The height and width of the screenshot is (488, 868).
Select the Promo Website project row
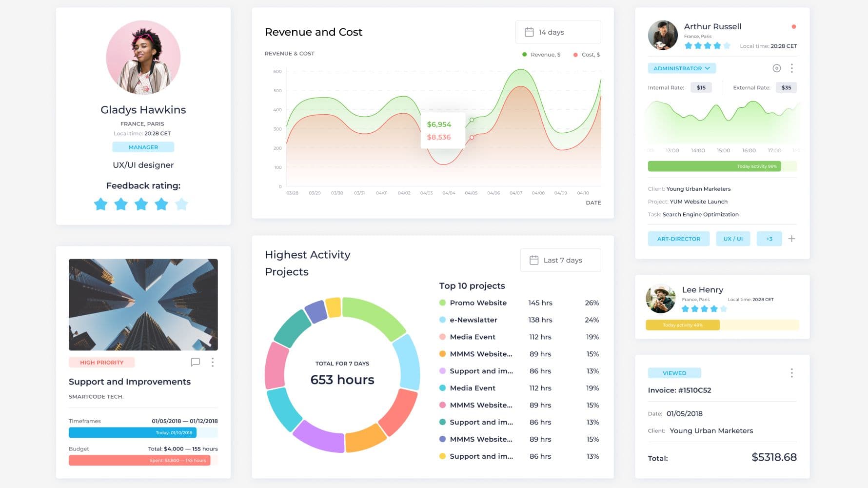(x=478, y=303)
